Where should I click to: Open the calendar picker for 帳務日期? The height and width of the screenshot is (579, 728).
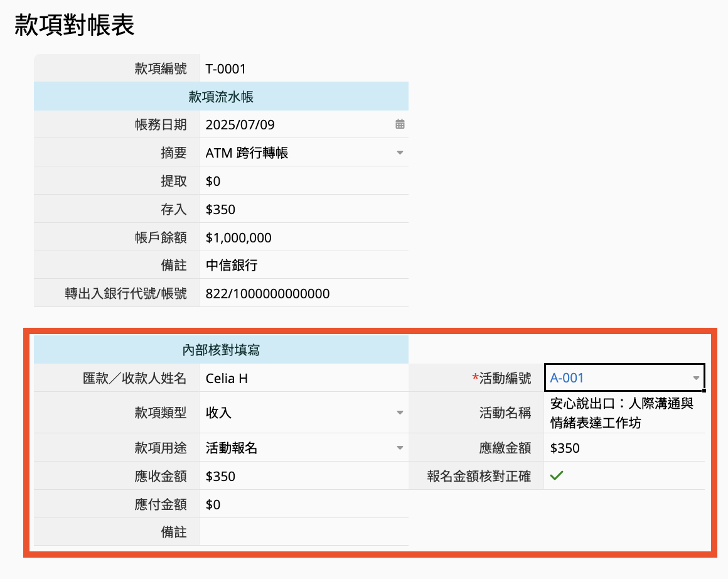[400, 124]
